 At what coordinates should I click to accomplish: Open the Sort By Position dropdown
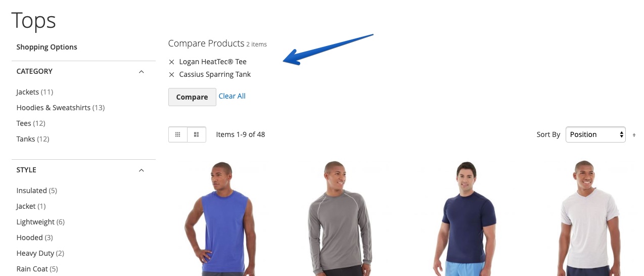click(595, 134)
